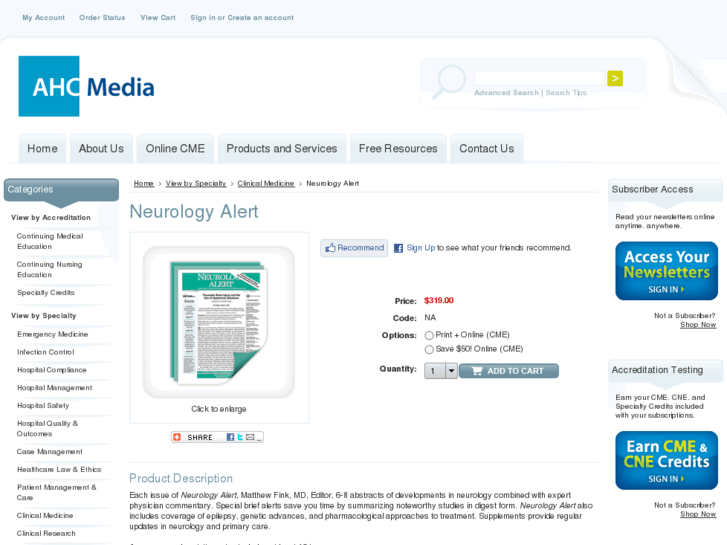Viewport: 727px width, 545px height.
Task: Open the Products and Services tab
Action: tap(282, 148)
